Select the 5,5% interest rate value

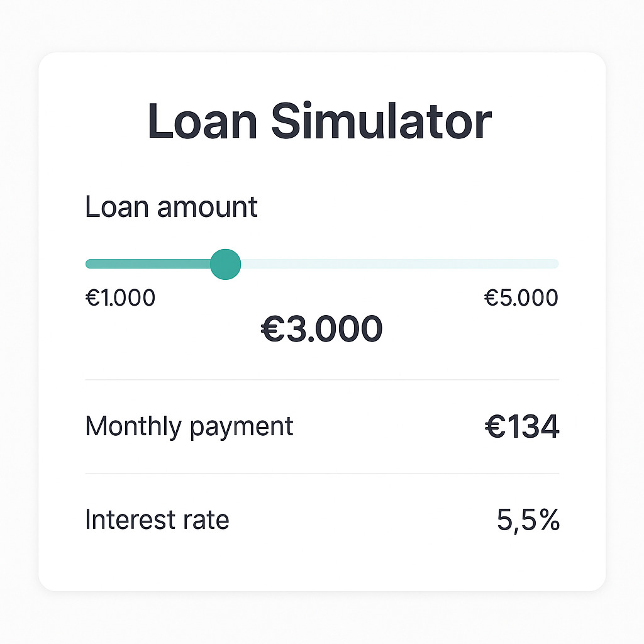click(x=528, y=521)
